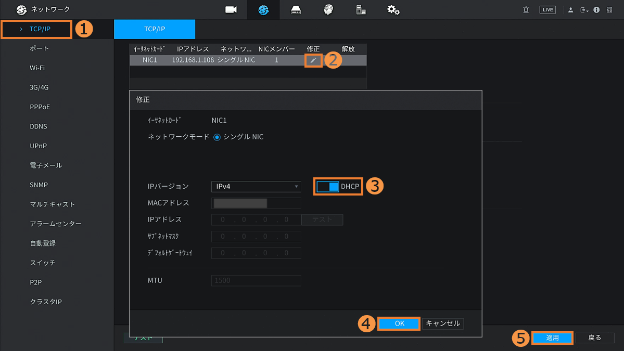The width and height of the screenshot is (624, 364).
Task: Click the info icon in the top bar
Action: 596,10
